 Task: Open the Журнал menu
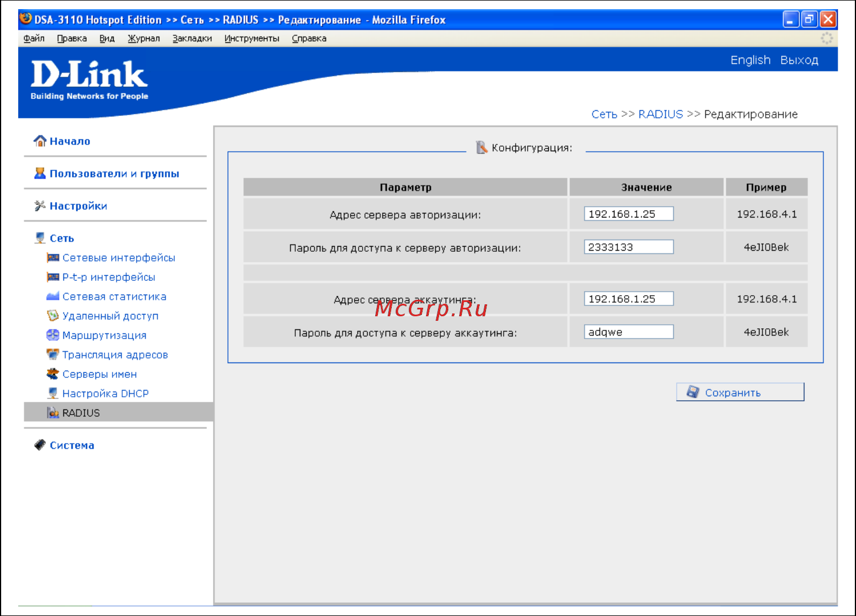pos(144,38)
